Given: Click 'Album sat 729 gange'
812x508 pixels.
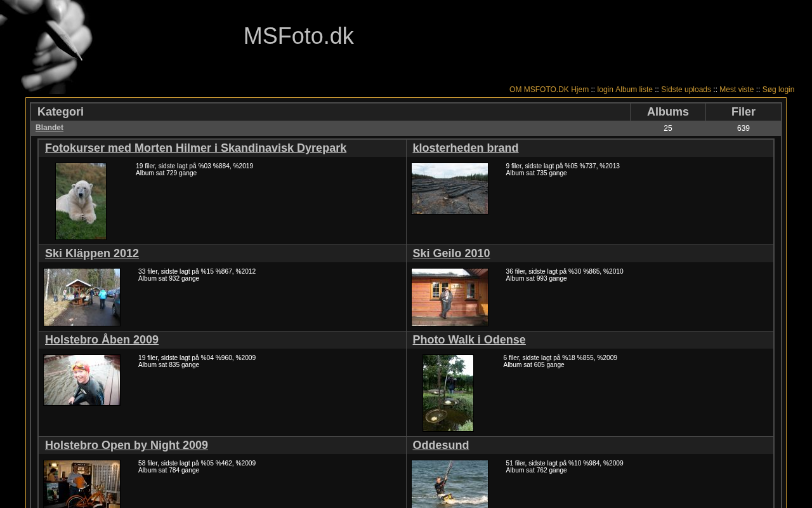Looking at the screenshot, I should [x=166, y=173].
